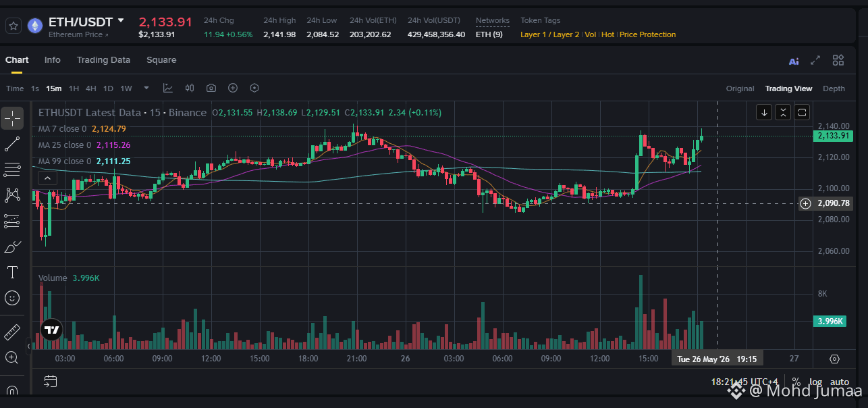Image resolution: width=868 pixels, height=408 pixels.
Task: Click the Layer 1 / Layer 2 token tag
Action: [549, 34]
